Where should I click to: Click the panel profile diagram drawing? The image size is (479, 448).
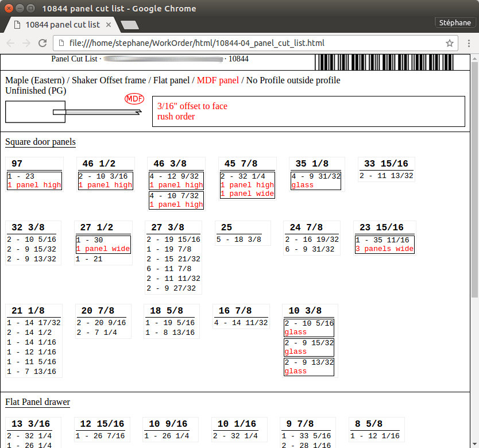tap(73, 111)
